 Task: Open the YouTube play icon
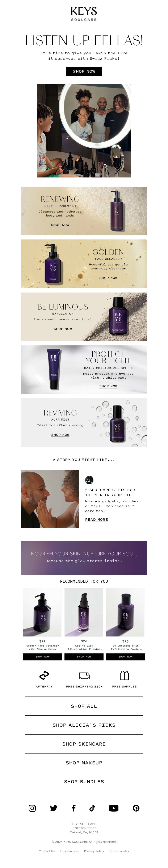(x=114, y=808)
